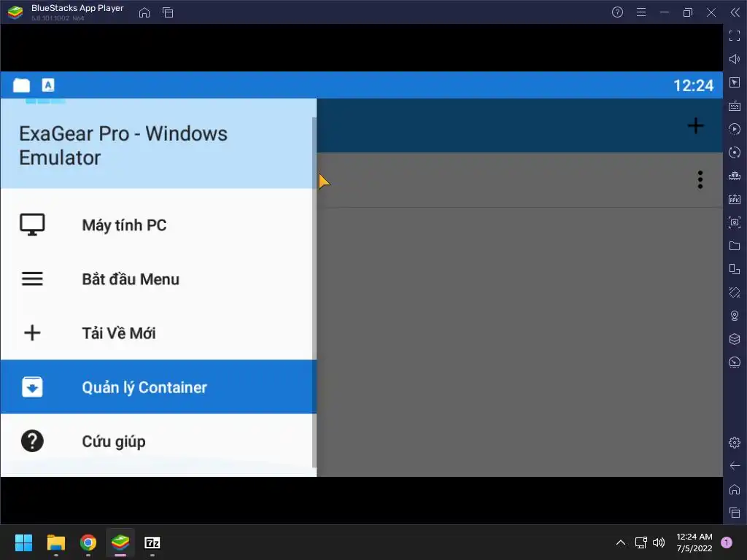Click the question mark icon beside Cứu giúp
The height and width of the screenshot is (560, 747).
point(32,441)
